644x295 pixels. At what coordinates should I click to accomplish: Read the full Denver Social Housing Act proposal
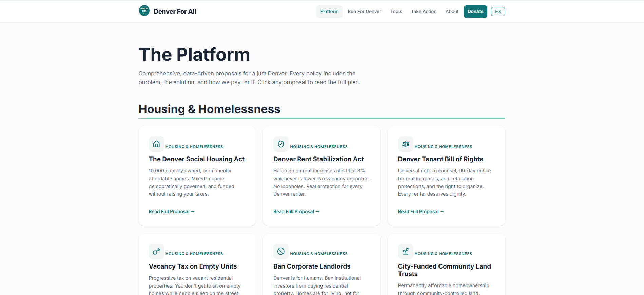[x=171, y=211]
